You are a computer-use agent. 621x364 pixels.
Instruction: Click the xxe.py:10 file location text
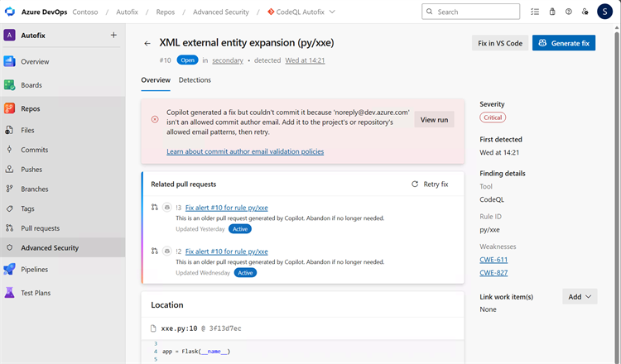tap(179, 328)
